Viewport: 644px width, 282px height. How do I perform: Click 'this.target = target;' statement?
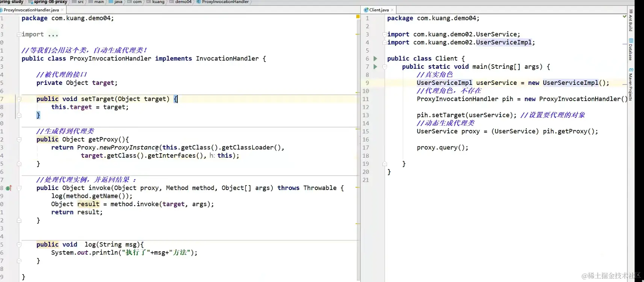coord(90,107)
